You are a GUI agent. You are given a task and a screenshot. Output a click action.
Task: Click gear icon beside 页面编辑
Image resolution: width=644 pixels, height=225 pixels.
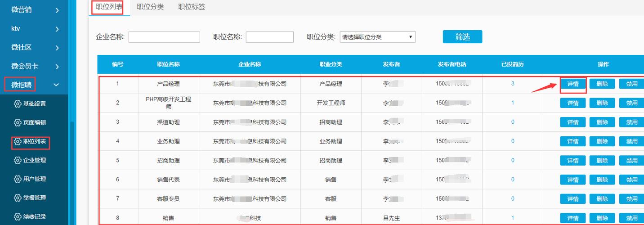pos(18,123)
